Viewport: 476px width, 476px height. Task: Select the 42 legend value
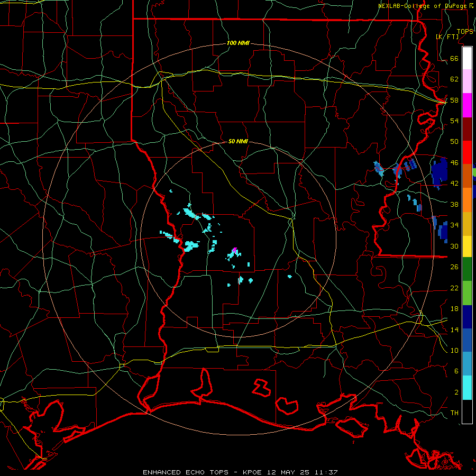454,184
